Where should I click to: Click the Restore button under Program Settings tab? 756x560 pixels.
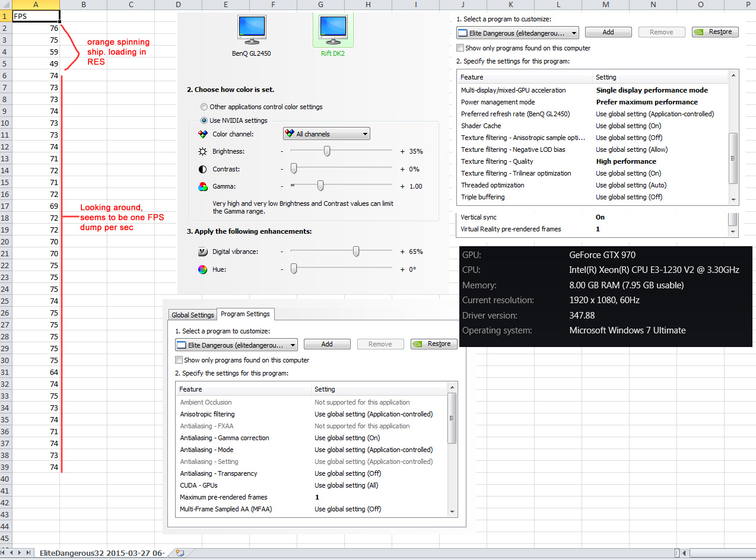click(x=434, y=344)
